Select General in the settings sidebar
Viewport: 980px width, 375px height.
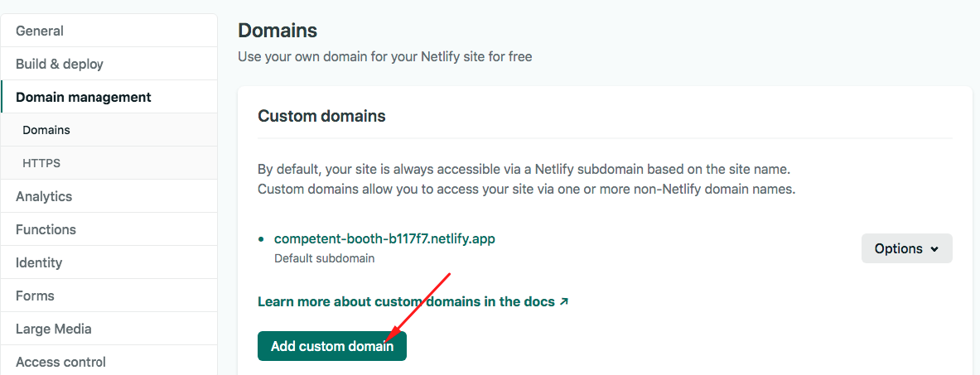(x=40, y=31)
